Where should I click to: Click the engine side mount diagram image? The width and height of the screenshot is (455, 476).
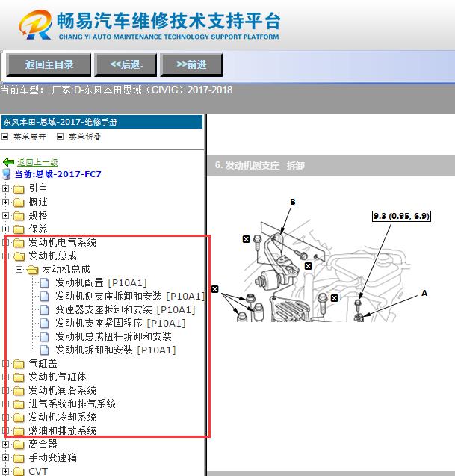pos(321,260)
